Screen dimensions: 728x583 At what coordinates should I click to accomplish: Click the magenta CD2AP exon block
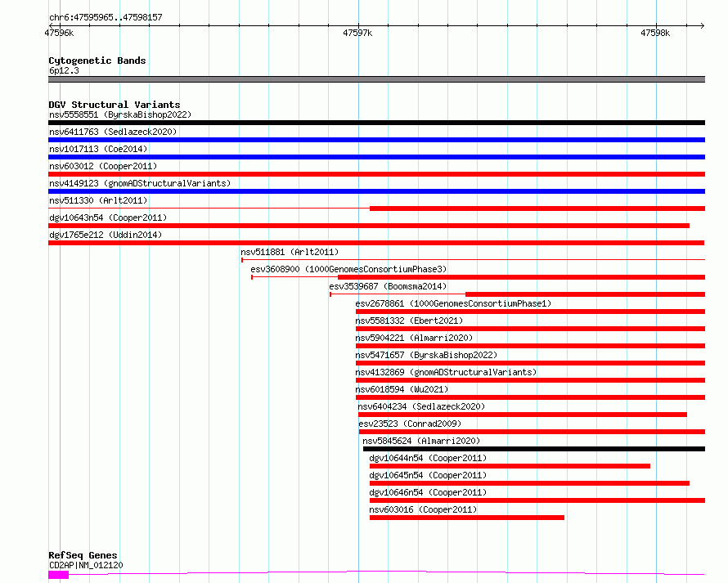[x=59, y=575]
